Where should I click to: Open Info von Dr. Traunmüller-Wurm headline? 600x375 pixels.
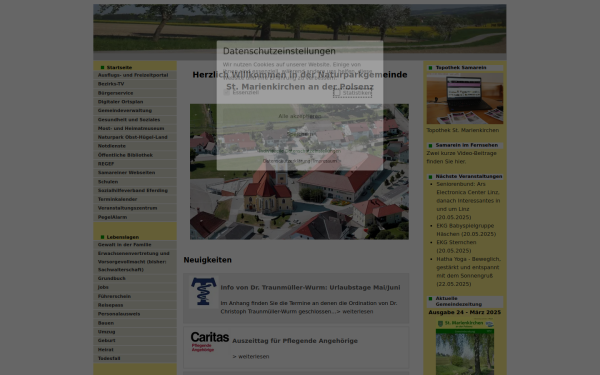coord(310,287)
